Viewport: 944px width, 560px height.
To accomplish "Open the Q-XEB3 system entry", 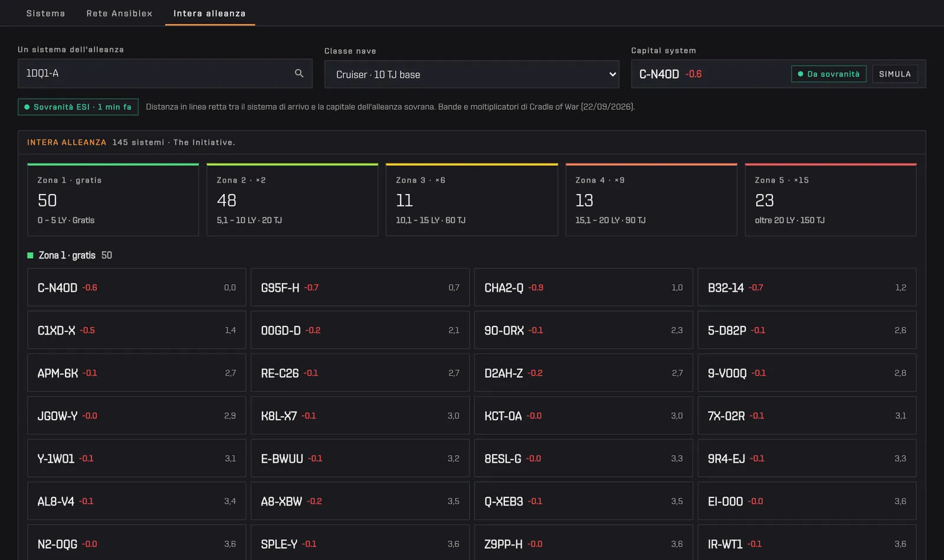I will [584, 501].
